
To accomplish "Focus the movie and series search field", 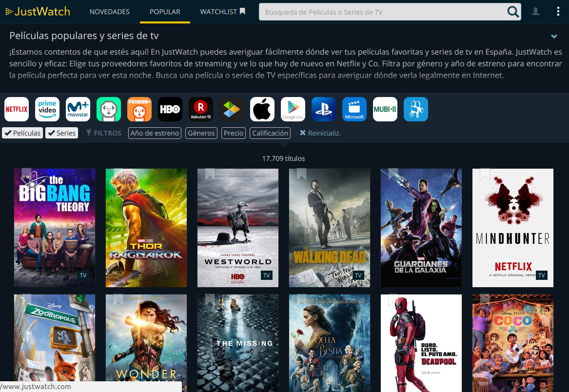I will tap(383, 12).
